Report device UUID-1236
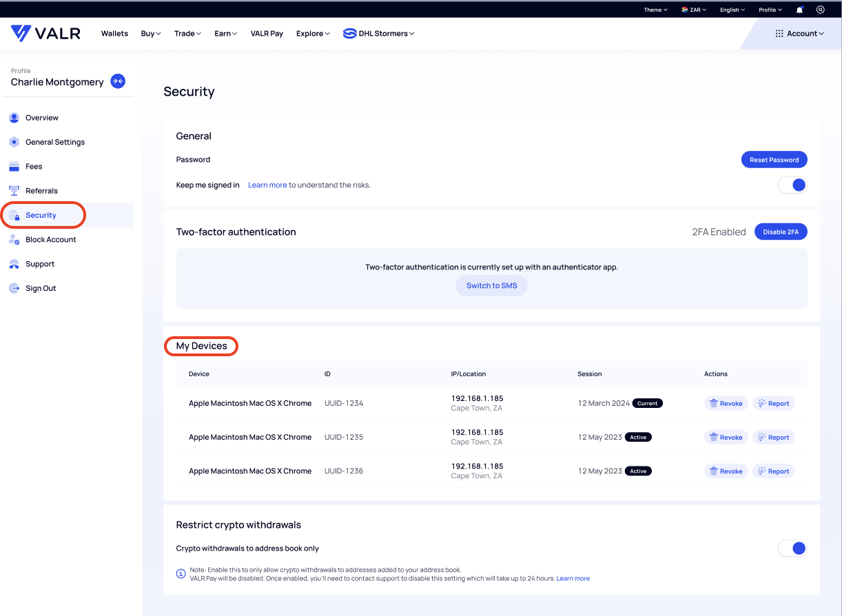This screenshot has width=842, height=616. [x=773, y=471]
